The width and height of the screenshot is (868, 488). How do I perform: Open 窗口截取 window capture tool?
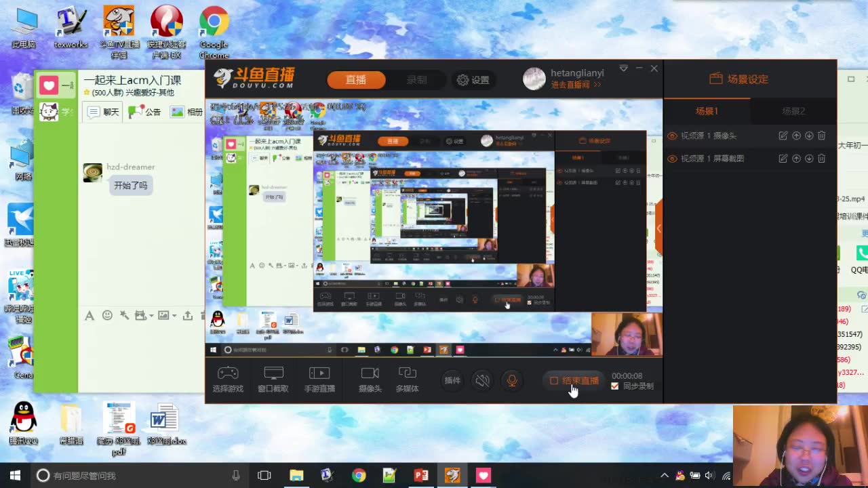pyautogui.click(x=273, y=380)
